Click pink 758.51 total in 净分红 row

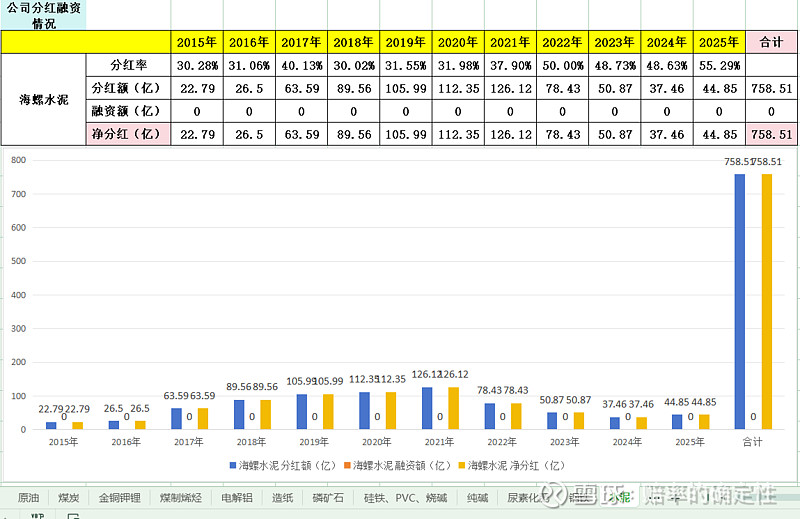pyautogui.click(x=771, y=134)
